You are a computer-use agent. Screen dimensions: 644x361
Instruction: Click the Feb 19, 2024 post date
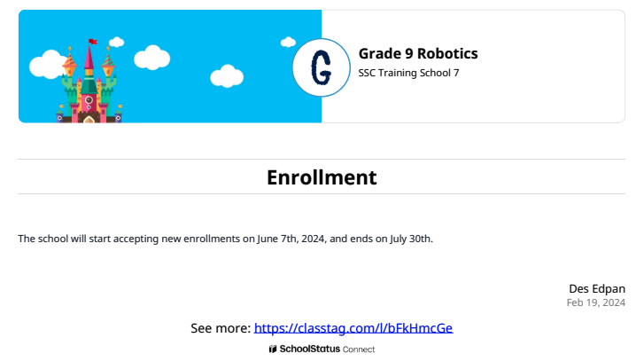pos(596,302)
